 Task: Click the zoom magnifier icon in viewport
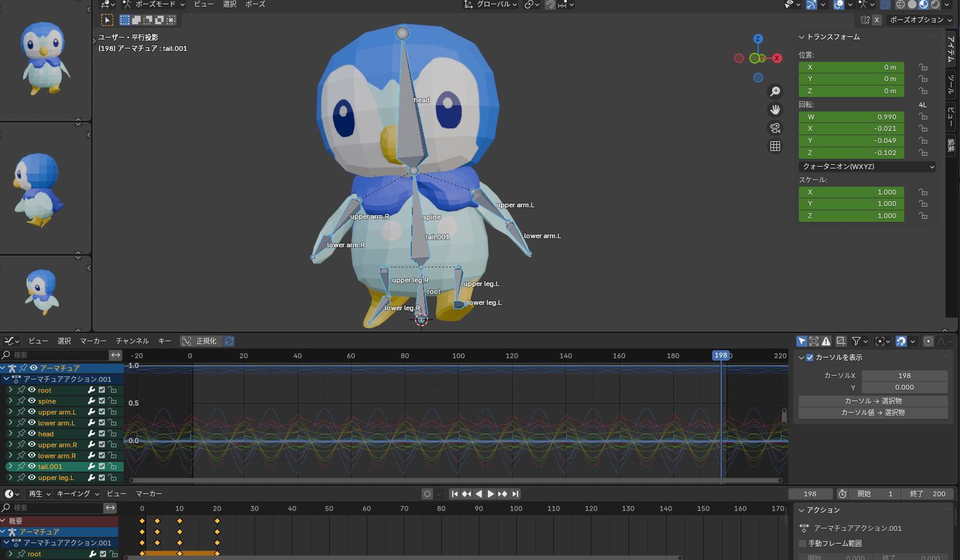[x=775, y=92]
